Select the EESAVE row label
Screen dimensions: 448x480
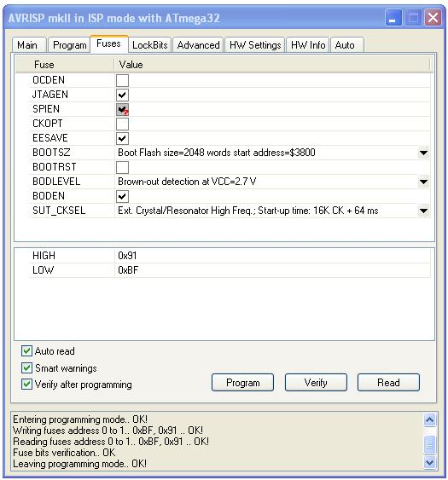(50, 138)
